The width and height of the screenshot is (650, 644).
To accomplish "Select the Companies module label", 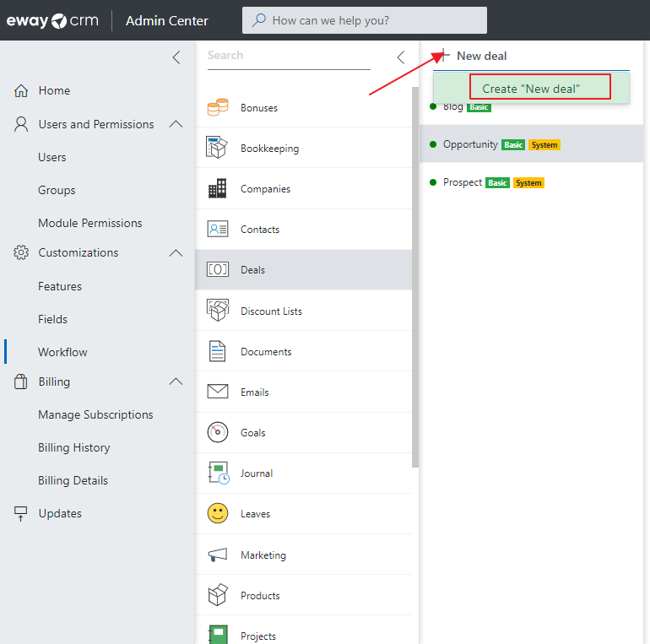I will pyautogui.click(x=265, y=189).
